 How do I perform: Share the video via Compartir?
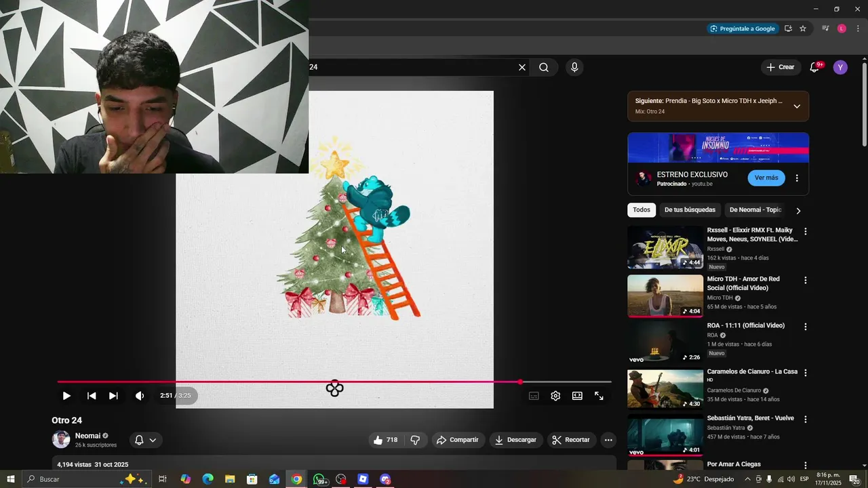pyautogui.click(x=458, y=440)
